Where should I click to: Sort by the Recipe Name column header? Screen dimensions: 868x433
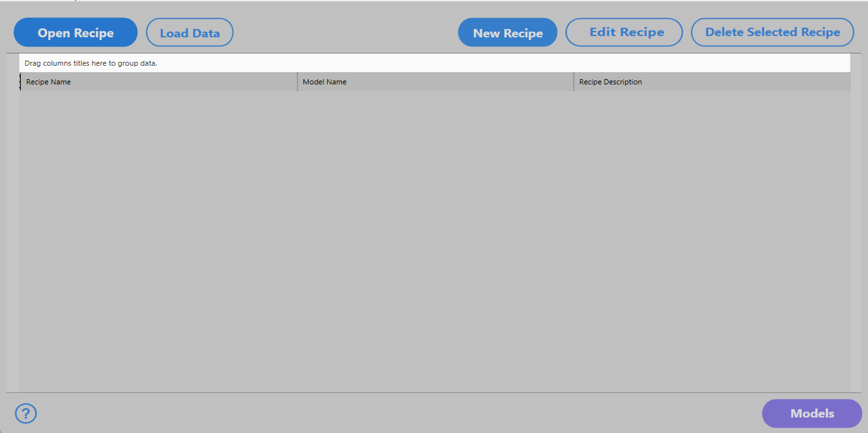coord(158,82)
